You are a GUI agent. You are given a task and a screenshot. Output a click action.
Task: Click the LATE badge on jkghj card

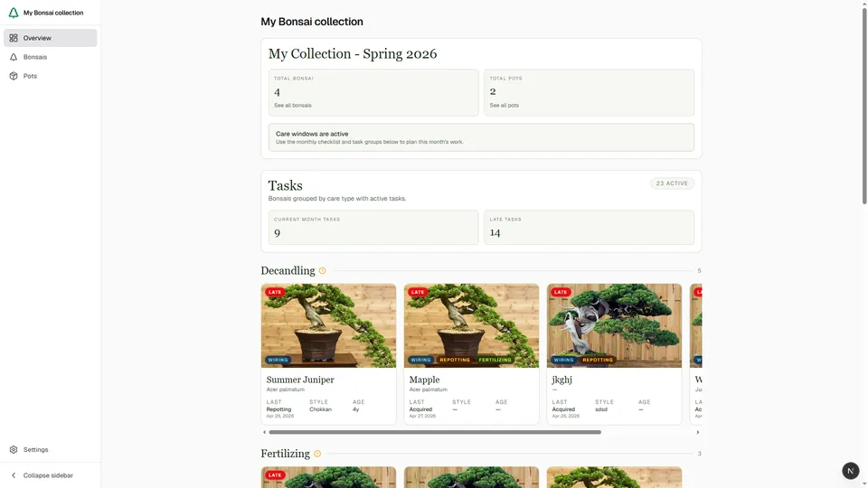coord(561,292)
